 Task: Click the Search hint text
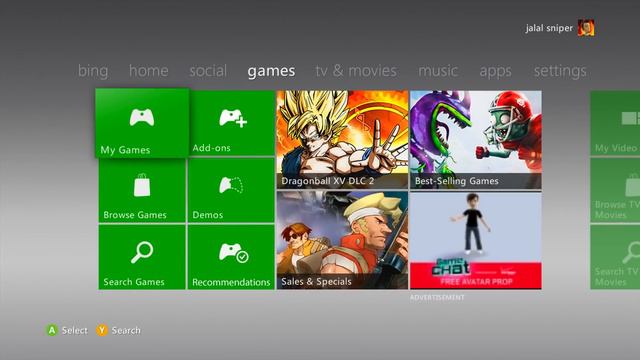(x=126, y=330)
